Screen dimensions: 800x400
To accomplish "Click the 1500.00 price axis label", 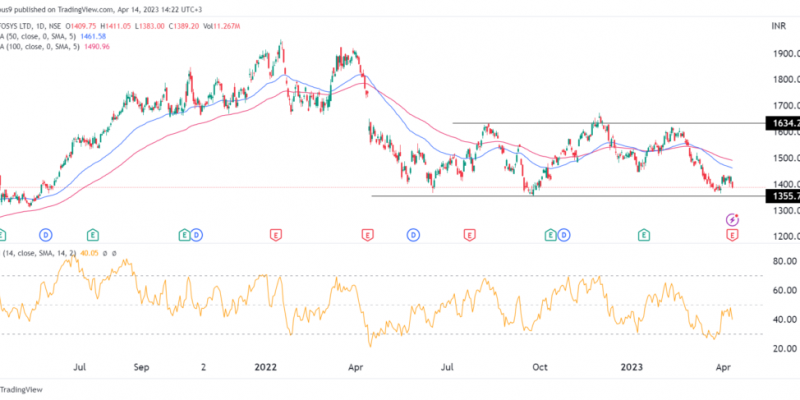I will tap(785, 158).
